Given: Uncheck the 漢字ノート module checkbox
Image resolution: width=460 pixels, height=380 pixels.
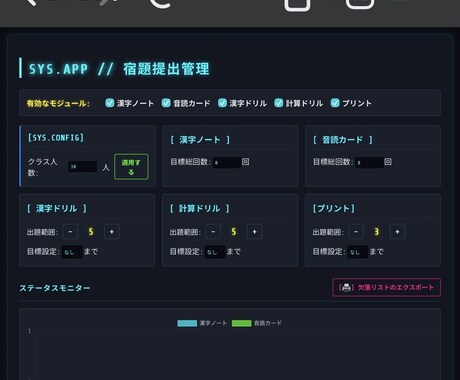Looking at the screenshot, I should pos(110,103).
